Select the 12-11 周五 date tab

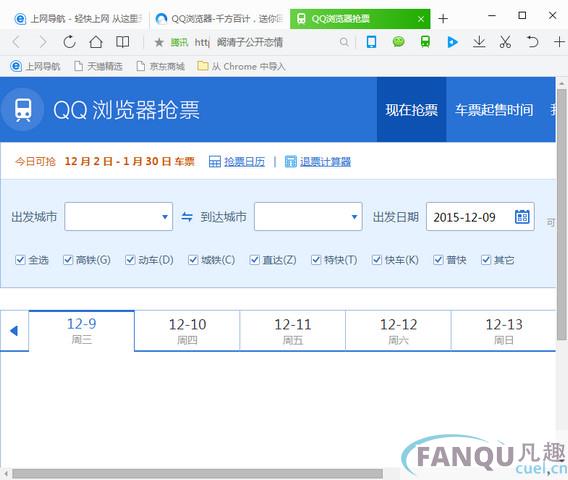[293, 331]
